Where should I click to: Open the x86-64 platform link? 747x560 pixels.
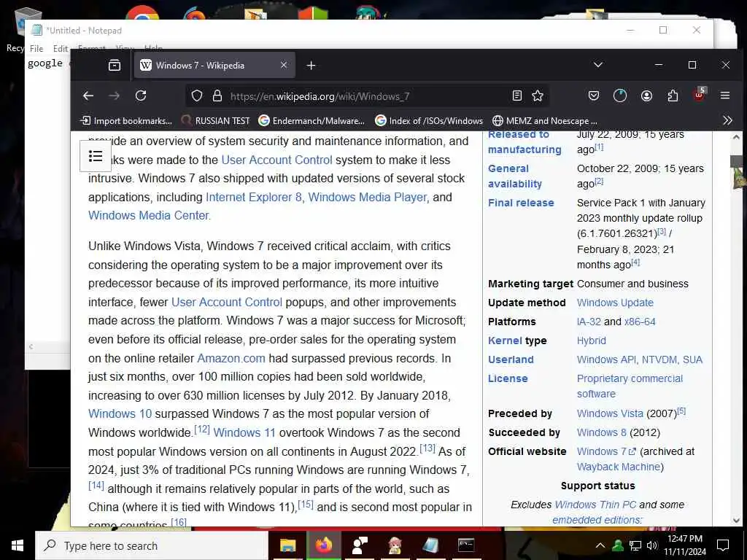tap(640, 322)
